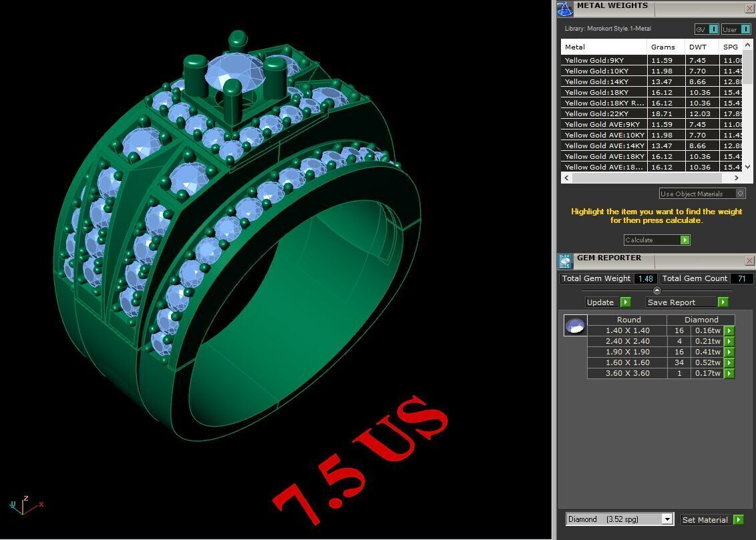Click the XYZ axis indicator in viewport
The width and height of the screenshot is (756, 540).
tap(25, 505)
